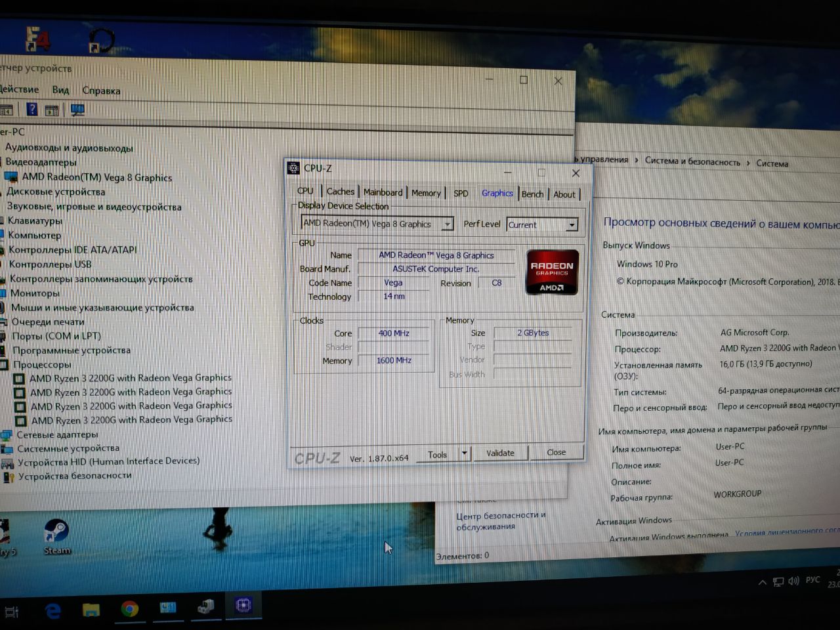Open Steam desktop shortcut
The height and width of the screenshot is (630, 840).
click(x=56, y=537)
